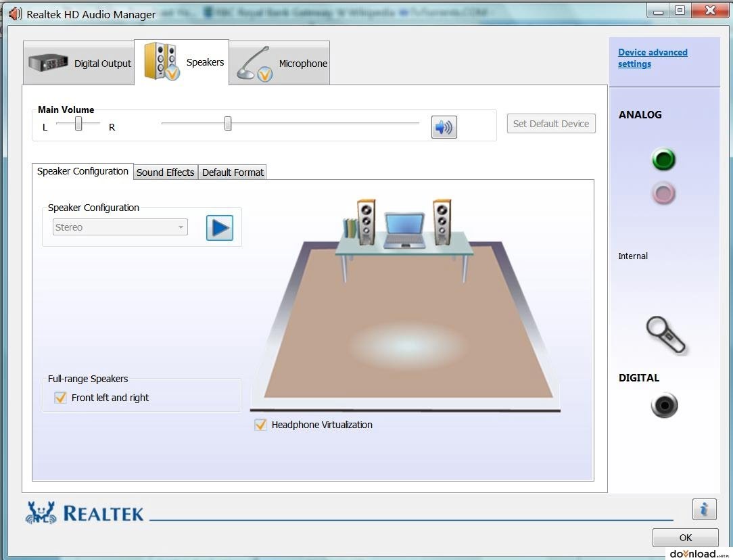Screen dimensions: 733x560
Task: Toggle Headphone Virtualization checkbox
Action: click(x=260, y=424)
